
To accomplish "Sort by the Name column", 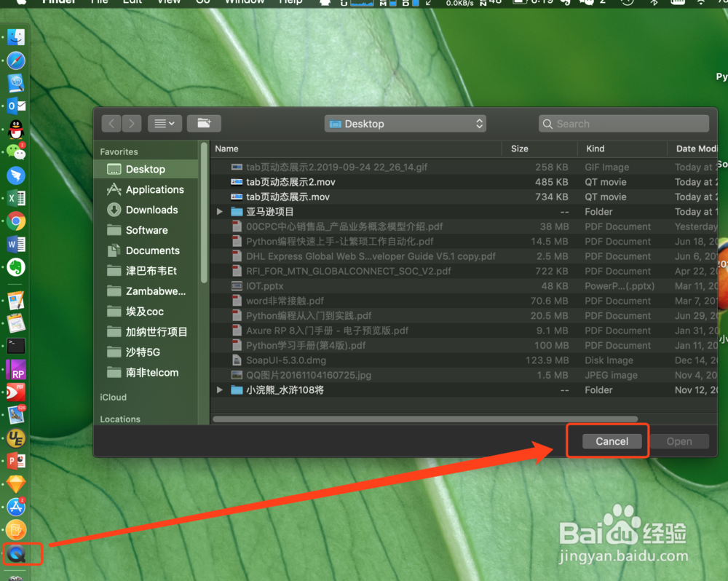I will [226, 149].
